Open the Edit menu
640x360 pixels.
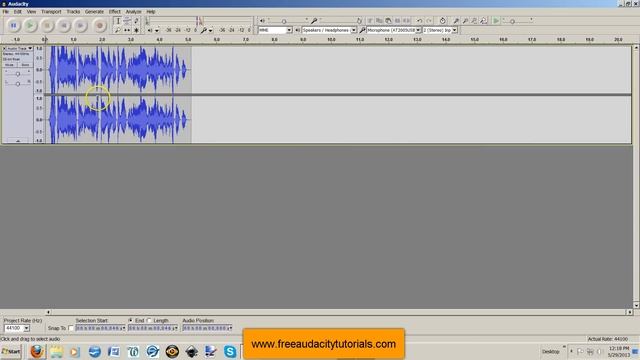coord(18,12)
